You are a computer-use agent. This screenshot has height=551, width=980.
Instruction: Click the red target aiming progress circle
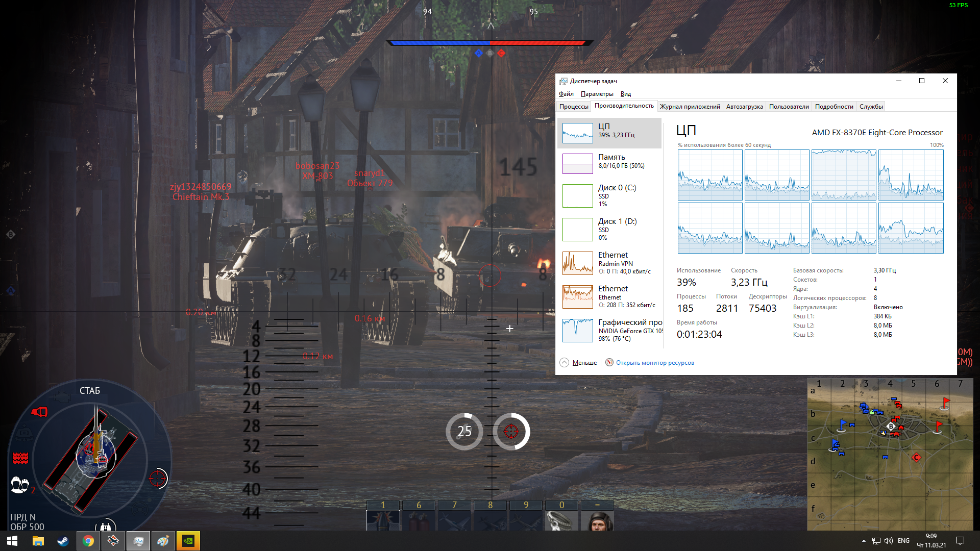click(x=511, y=432)
